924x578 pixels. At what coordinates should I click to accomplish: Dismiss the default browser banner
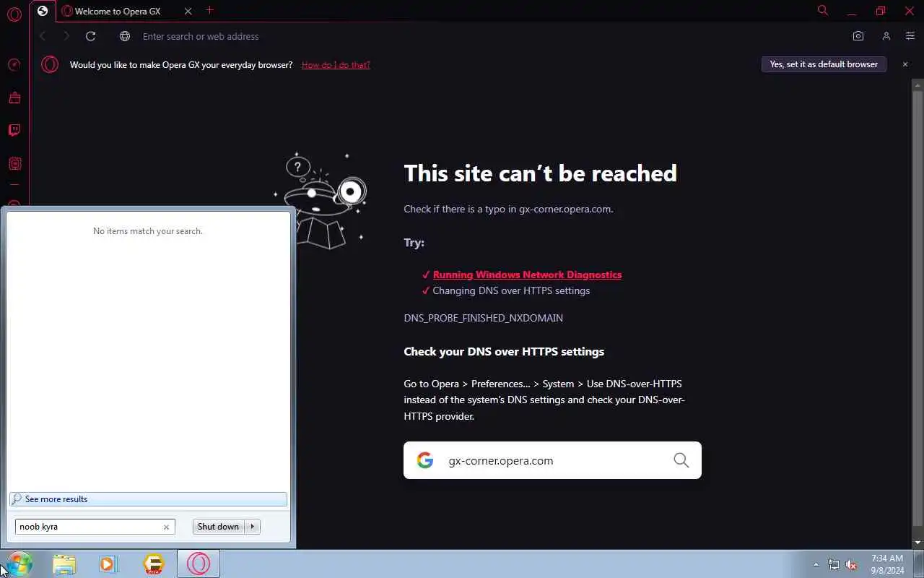pyautogui.click(x=905, y=64)
